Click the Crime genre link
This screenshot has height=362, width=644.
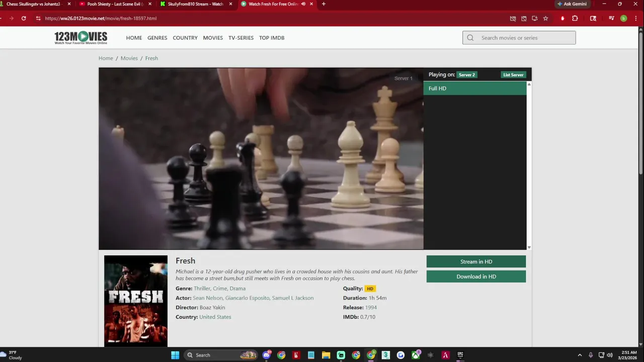[220, 289]
